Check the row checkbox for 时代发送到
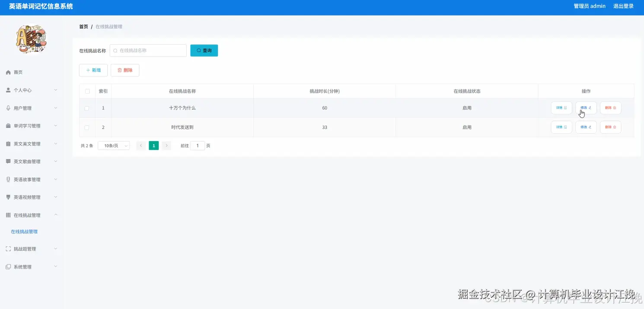The image size is (644, 309). pyautogui.click(x=87, y=127)
